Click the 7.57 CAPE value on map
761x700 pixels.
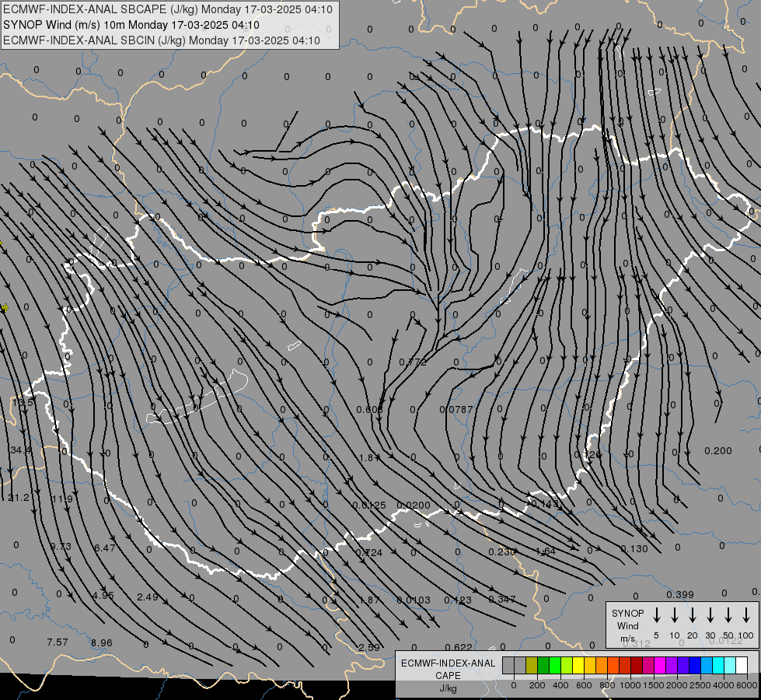[58, 642]
